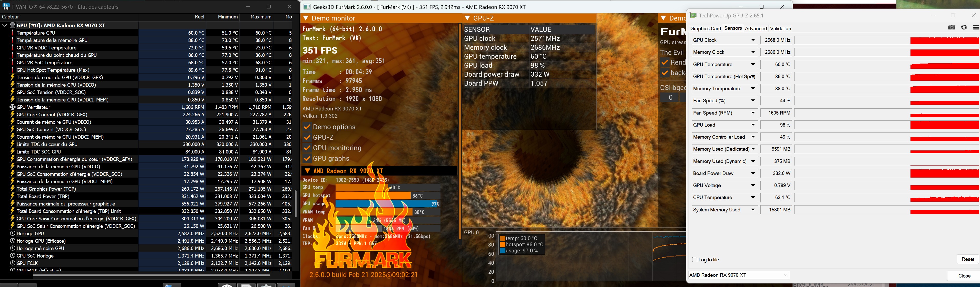Select the 'Température de la mémoire GPU' row
980x287 pixels.
click(x=146, y=40)
